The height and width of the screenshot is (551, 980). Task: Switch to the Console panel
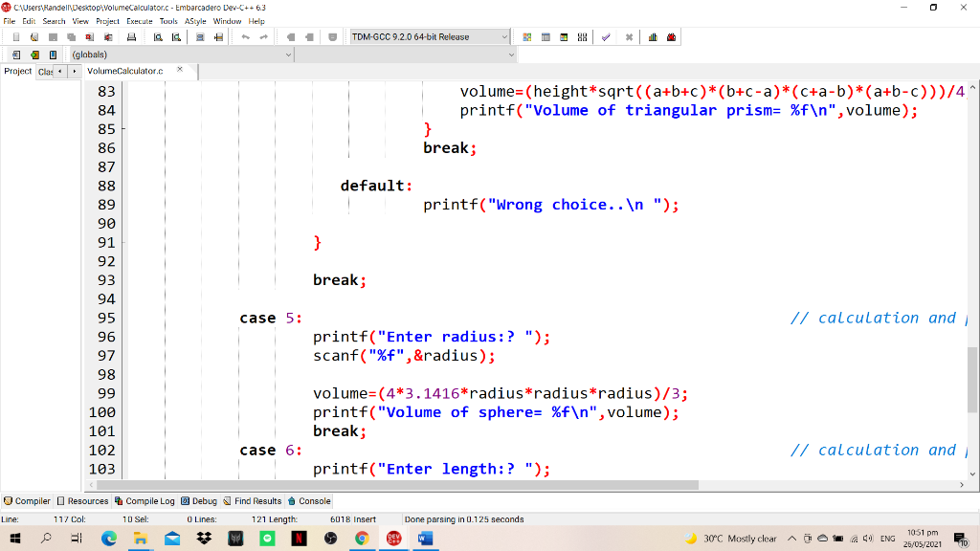pos(308,500)
